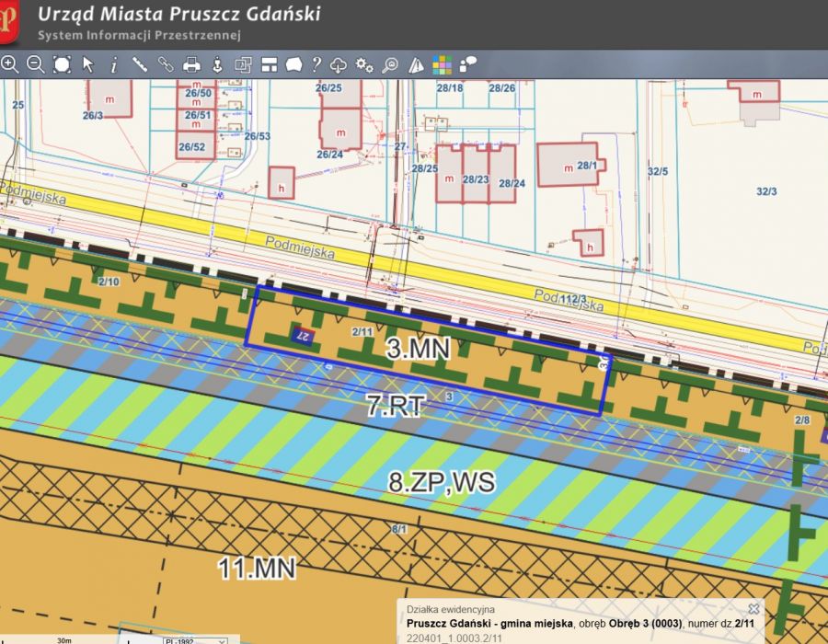Screen dimensions: 828x644
Task: Click the city coat of arms logo
Action: tap(9, 23)
